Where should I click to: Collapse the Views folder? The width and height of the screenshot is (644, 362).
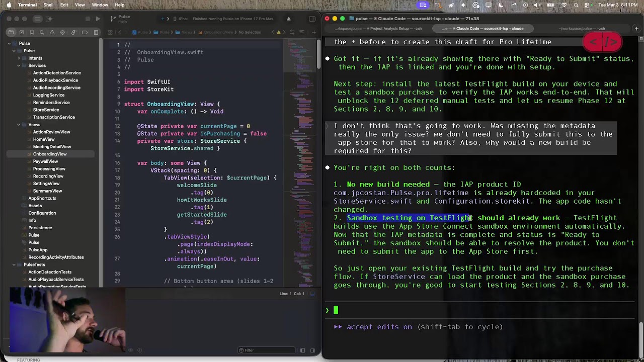coord(19,125)
